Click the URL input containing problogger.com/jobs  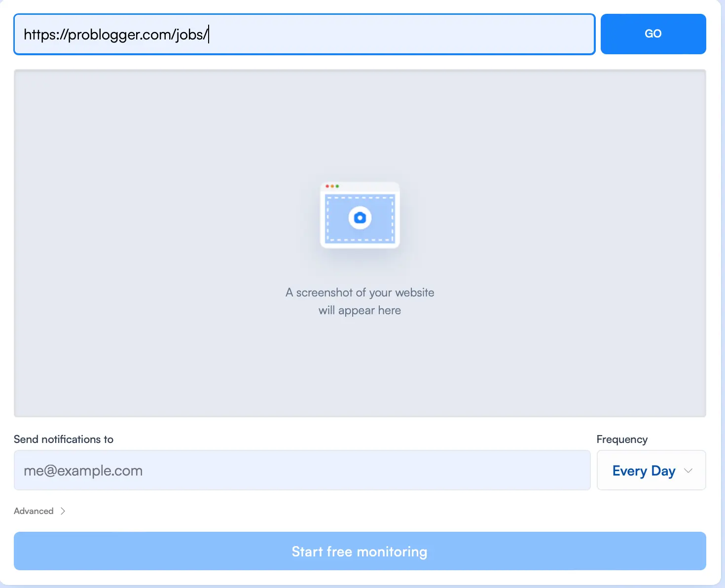click(x=304, y=34)
